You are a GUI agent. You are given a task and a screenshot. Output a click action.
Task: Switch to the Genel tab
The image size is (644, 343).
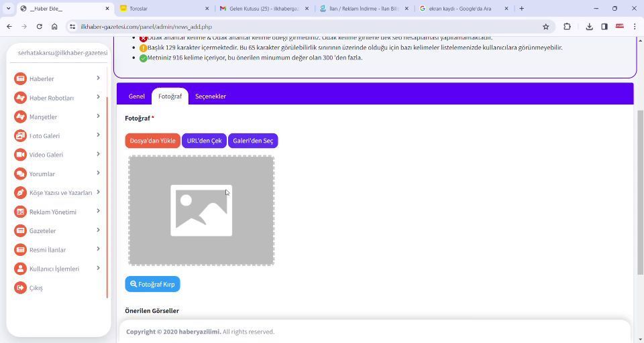(137, 96)
